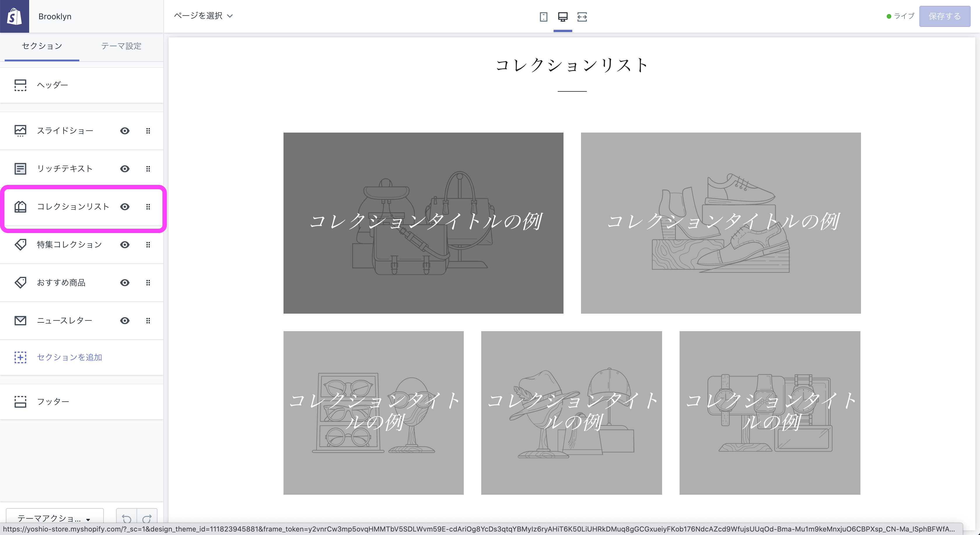
Task: Click the フッター section icon
Action: (x=20, y=401)
